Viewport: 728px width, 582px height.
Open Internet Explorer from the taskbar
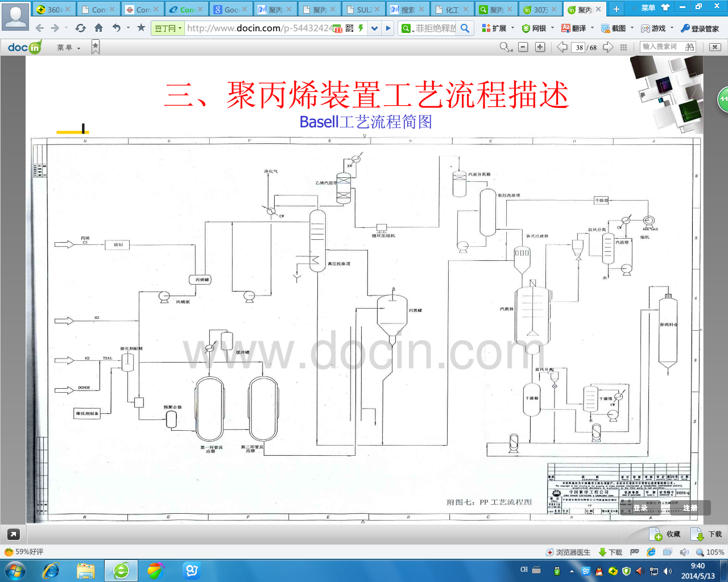pyautogui.click(x=51, y=571)
